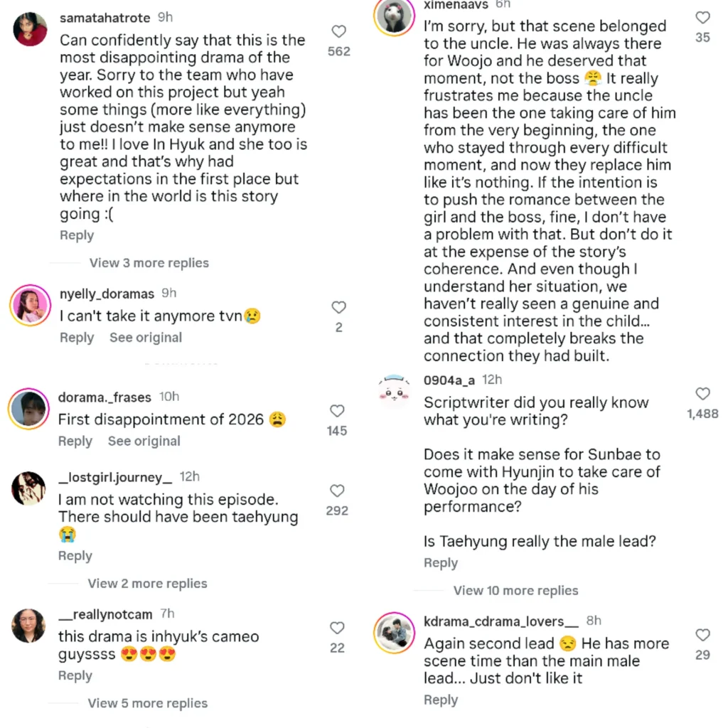Tap the heart on nyelly_doramas' comment

pos(338,307)
